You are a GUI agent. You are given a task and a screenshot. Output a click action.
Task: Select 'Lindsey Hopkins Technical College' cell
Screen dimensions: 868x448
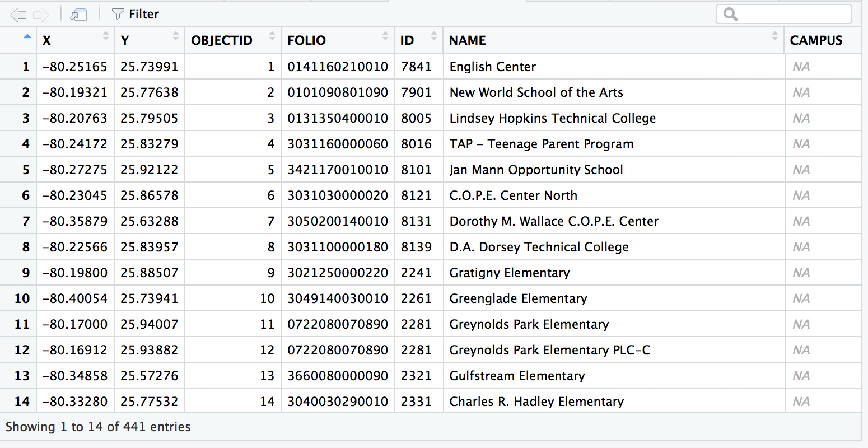(614, 118)
